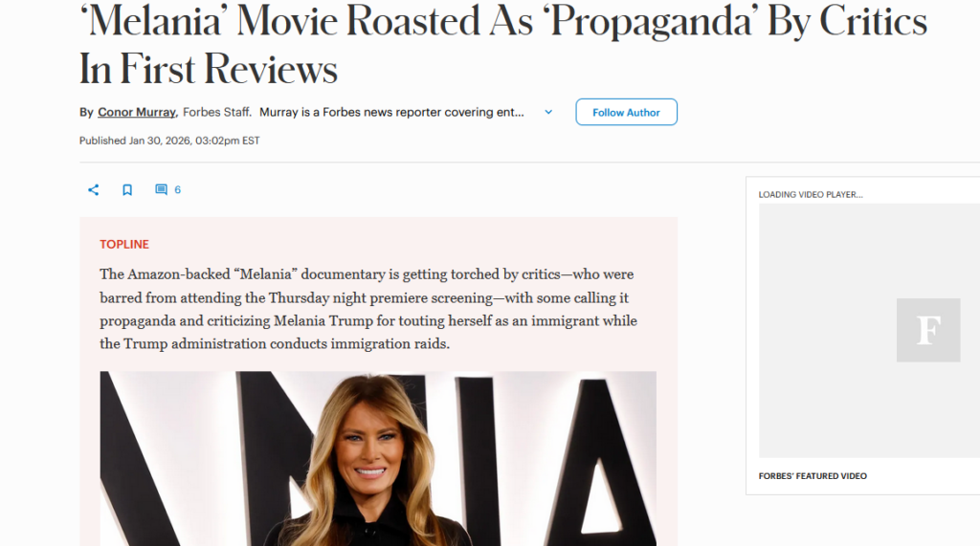Click the red TOPLINE heading
The width and height of the screenshot is (980, 546).
pos(124,244)
